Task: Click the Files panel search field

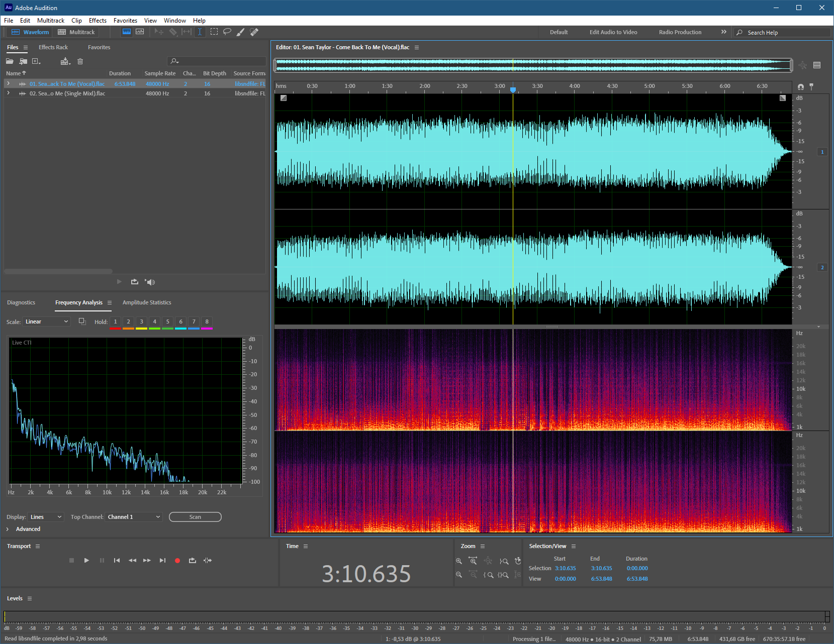Action: pos(217,61)
